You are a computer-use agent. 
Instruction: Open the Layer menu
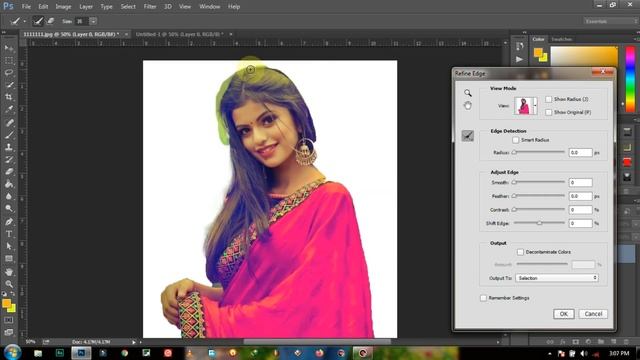[x=86, y=7]
